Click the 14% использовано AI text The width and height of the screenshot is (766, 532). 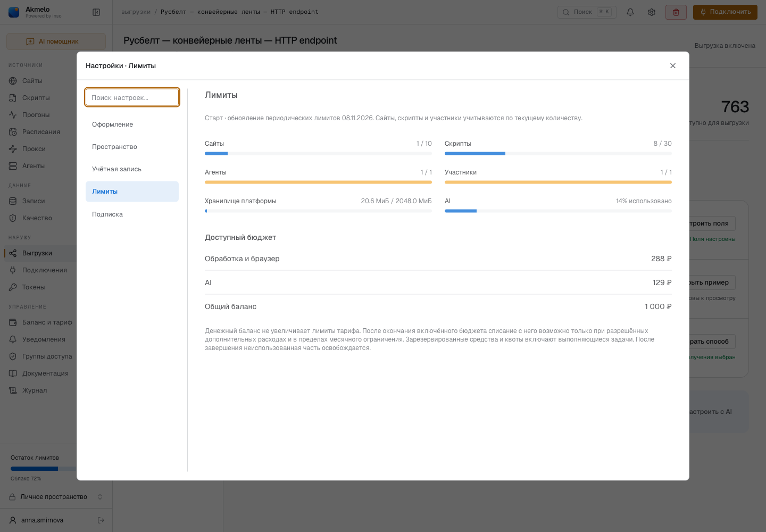644,201
